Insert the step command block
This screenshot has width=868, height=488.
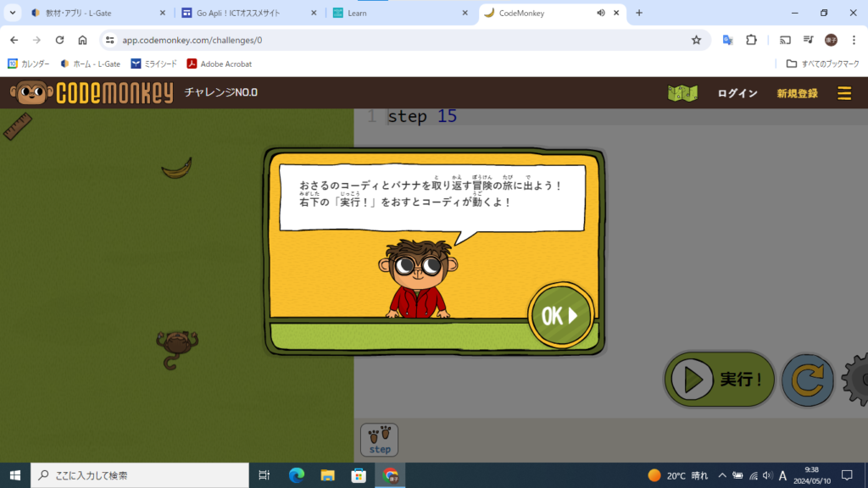(379, 440)
